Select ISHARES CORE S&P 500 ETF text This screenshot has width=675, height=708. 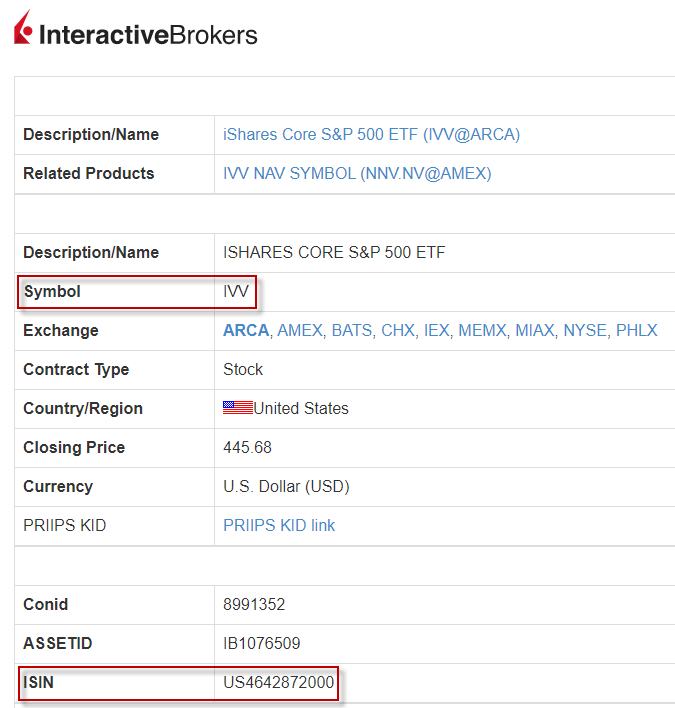click(x=334, y=252)
